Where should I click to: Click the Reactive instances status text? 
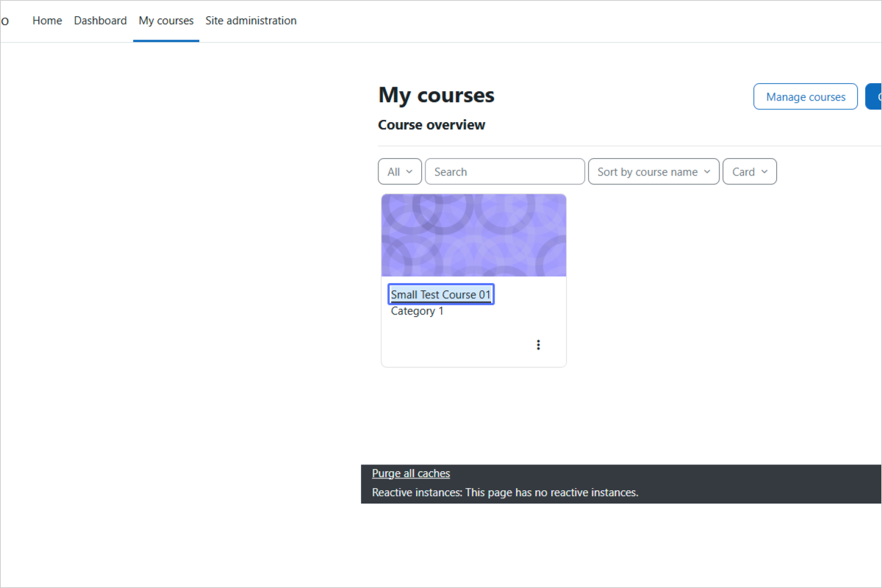tap(505, 492)
